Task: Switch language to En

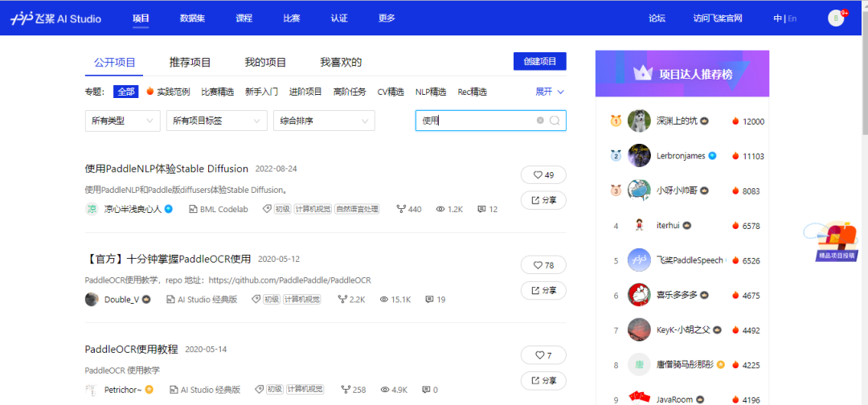Action: pos(792,18)
